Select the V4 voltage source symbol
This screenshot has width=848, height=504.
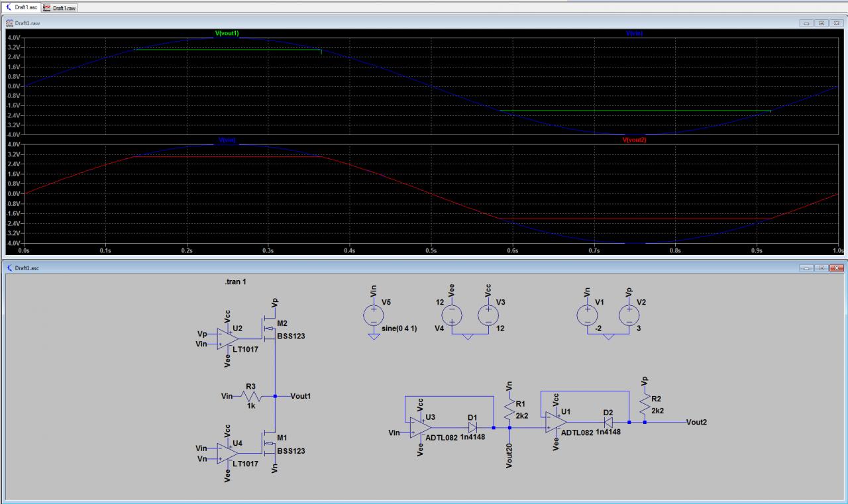click(x=452, y=315)
